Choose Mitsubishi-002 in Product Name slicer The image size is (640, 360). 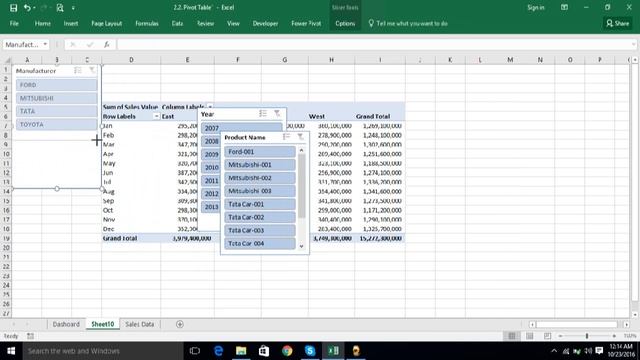[260, 178]
